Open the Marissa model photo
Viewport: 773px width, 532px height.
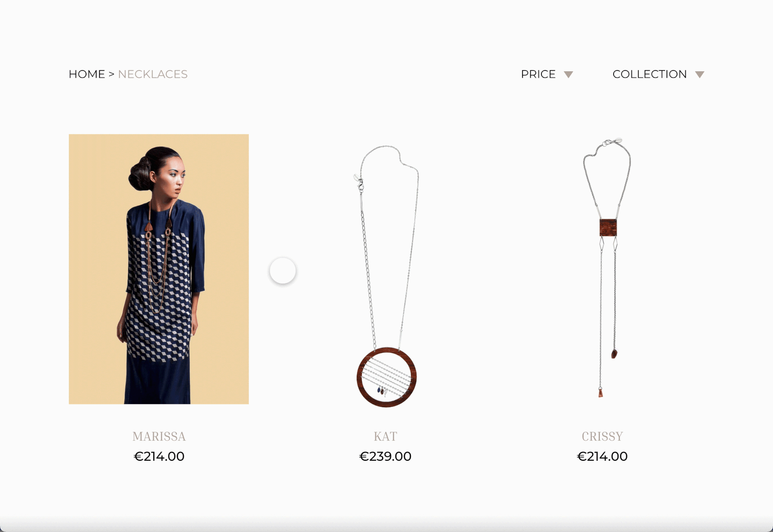pyautogui.click(x=159, y=269)
